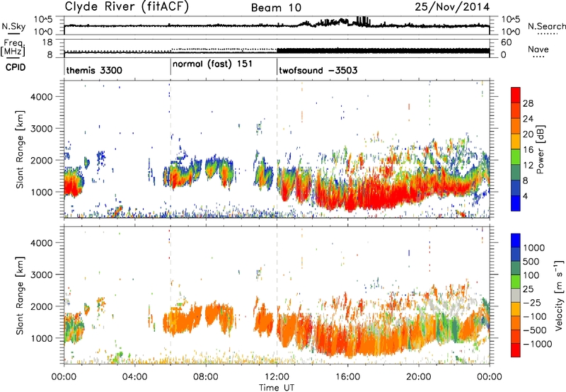Click the noise spikes near 16:30 in the sky noise panel

coord(363,21)
